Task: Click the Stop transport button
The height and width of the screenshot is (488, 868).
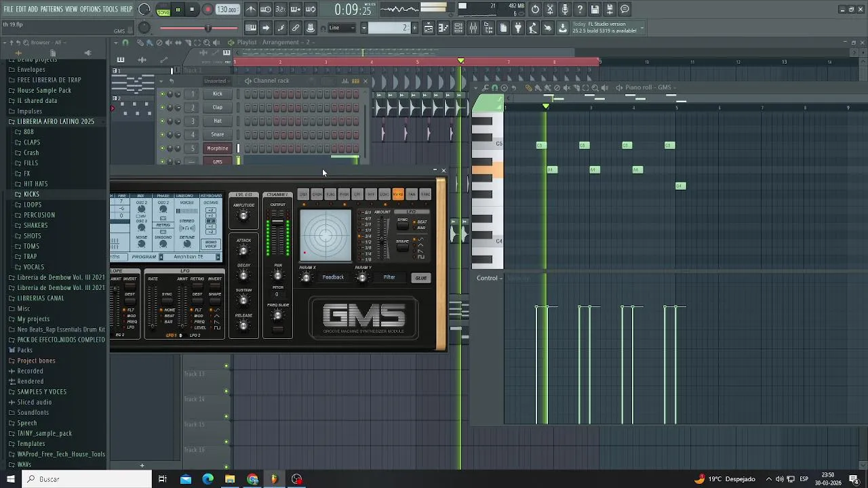Action: [193, 9]
